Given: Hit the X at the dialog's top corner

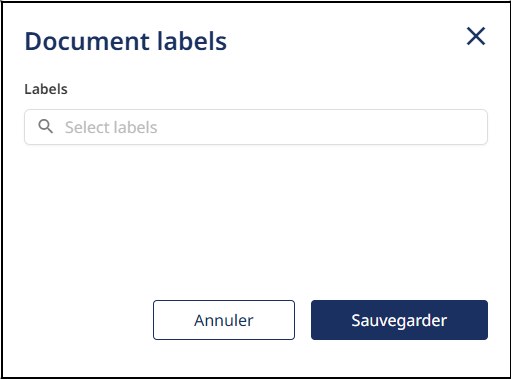Looking at the screenshot, I should click(476, 36).
